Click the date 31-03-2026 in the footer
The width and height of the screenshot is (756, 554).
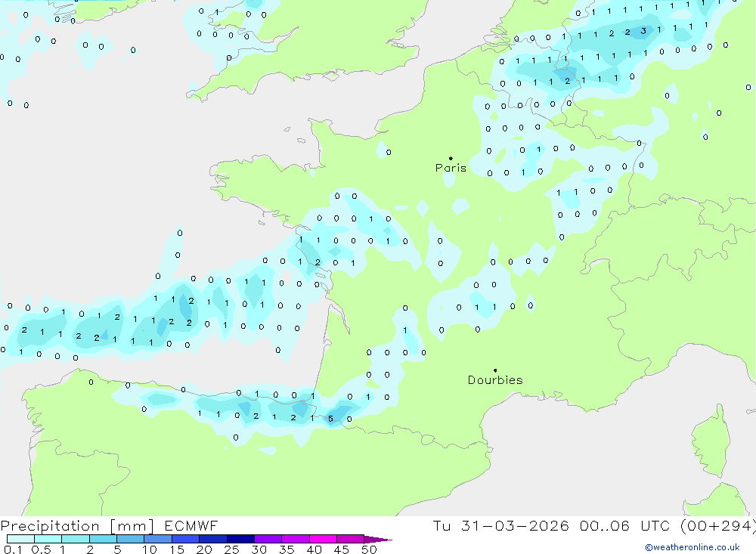tap(515, 525)
